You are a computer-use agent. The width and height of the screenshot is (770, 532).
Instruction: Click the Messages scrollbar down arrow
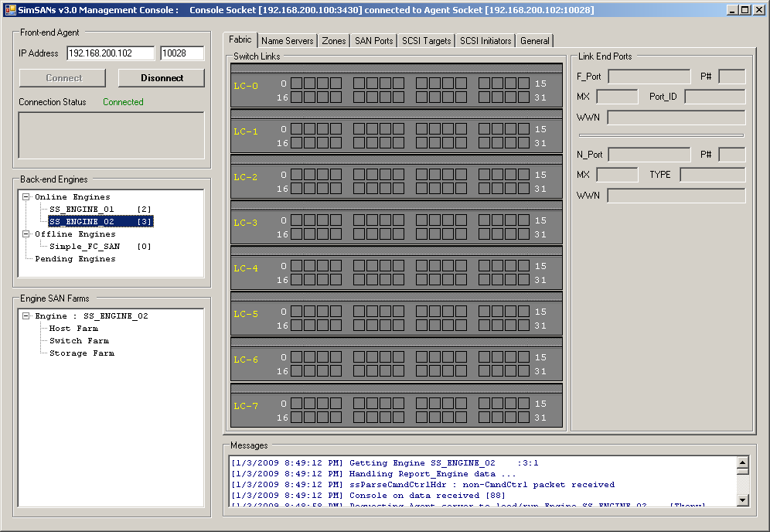coord(742,500)
